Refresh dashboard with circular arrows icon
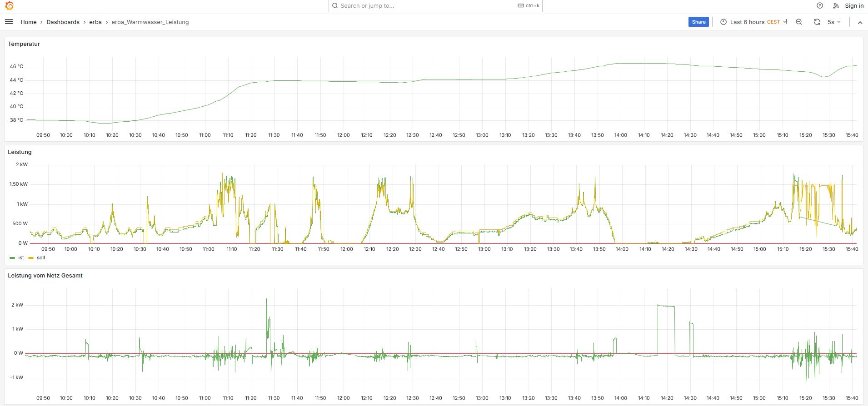 817,22
